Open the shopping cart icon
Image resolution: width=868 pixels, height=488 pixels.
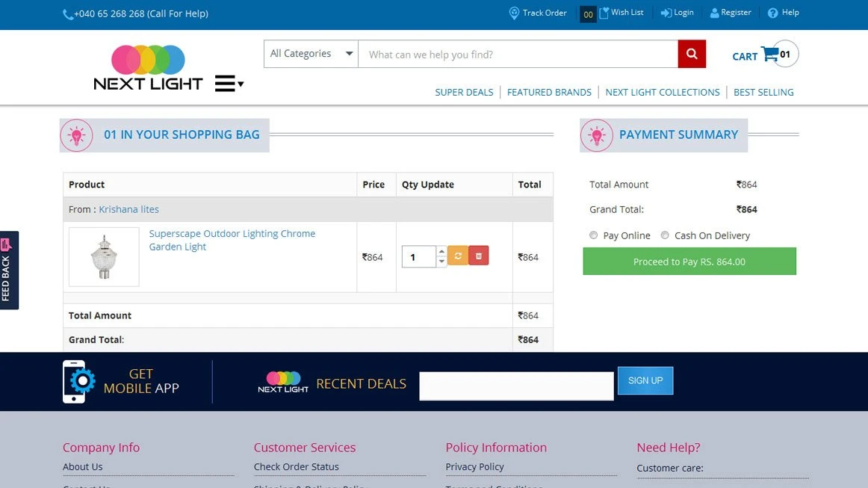coord(769,55)
